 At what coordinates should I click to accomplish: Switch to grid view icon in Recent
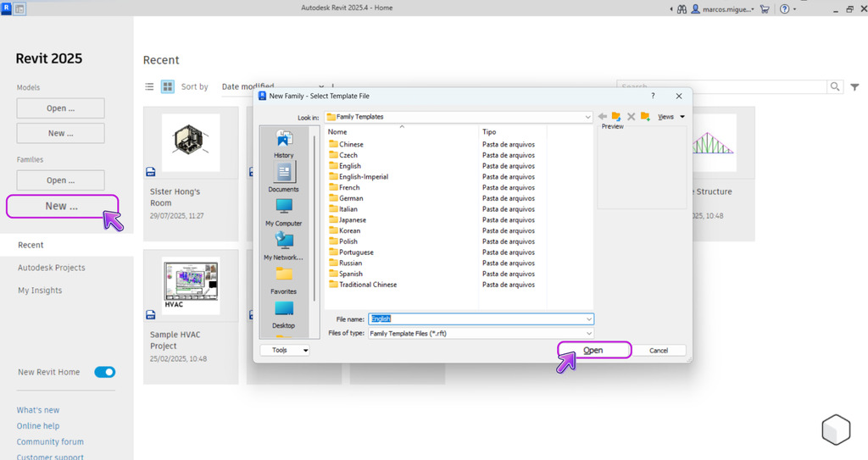pyautogui.click(x=167, y=86)
